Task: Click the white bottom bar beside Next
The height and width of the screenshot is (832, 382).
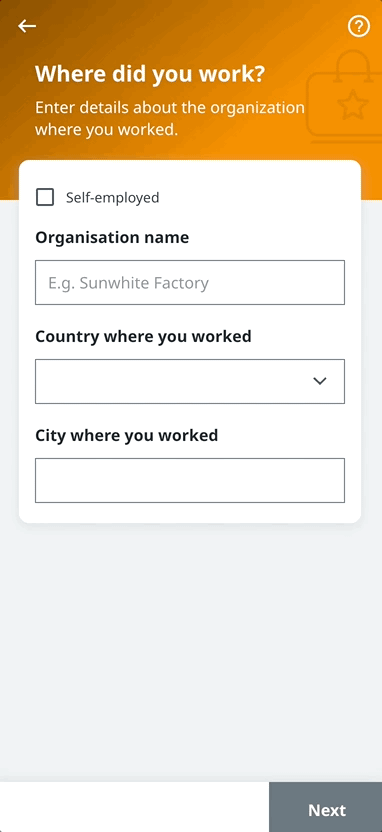Action: pos(134,807)
